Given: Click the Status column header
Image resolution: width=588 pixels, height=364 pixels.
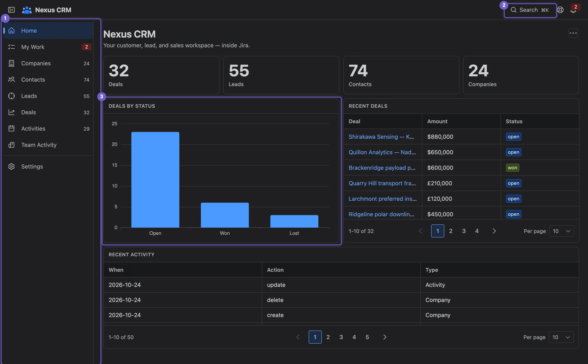Looking at the screenshot, I should 540,121.
